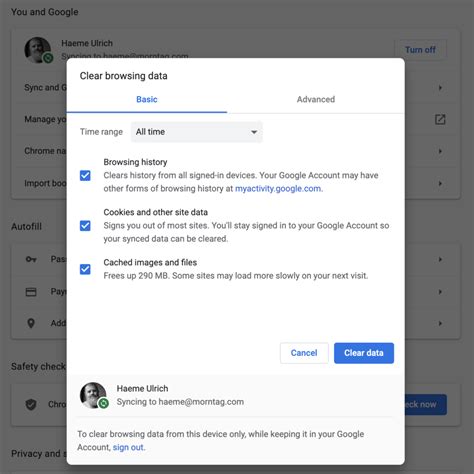Expand the Passwords row arrow

click(x=440, y=259)
